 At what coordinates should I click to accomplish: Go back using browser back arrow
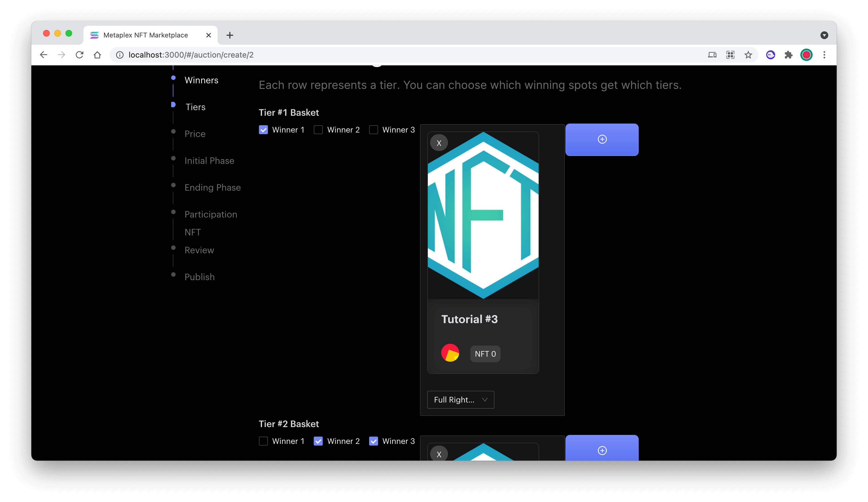click(43, 55)
